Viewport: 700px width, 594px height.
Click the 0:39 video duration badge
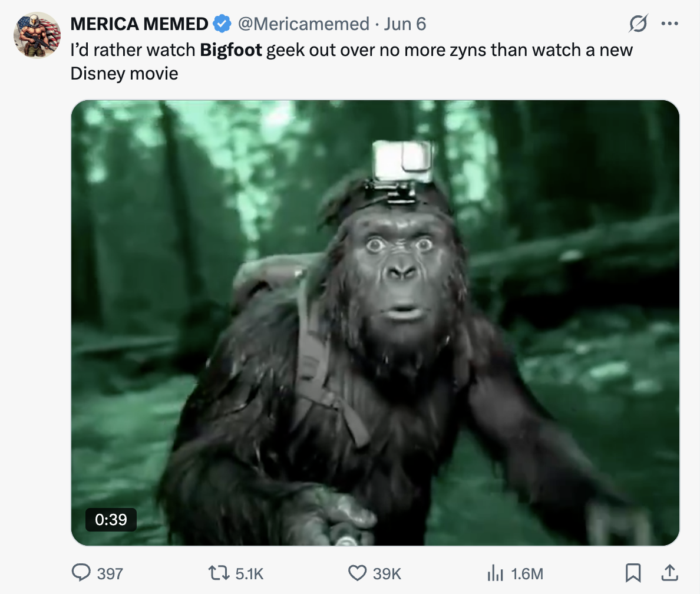pos(111,520)
